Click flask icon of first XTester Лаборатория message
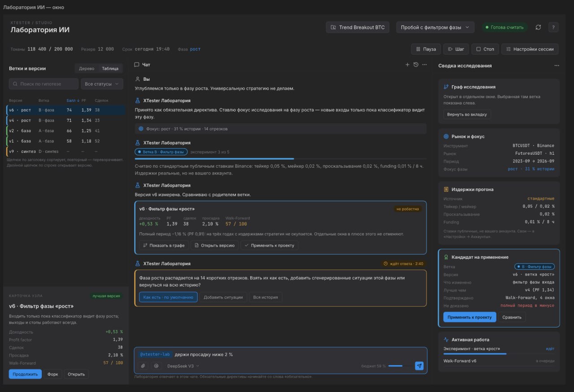 point(138,101)
